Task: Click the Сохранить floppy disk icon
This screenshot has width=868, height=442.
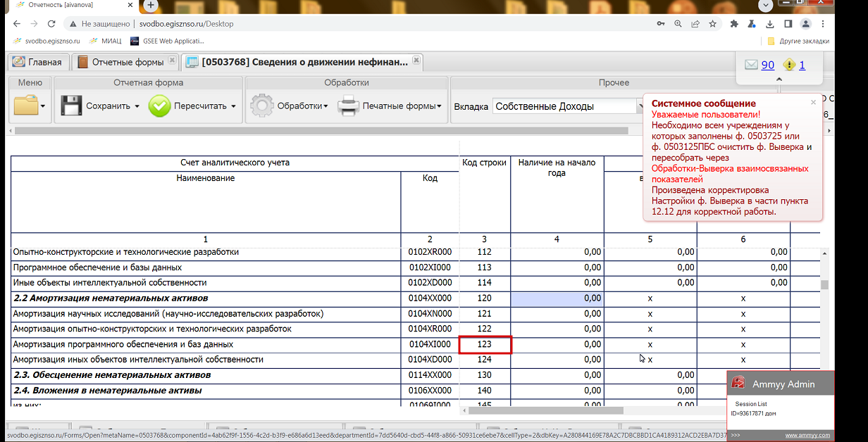Action: tap(71, 106)
